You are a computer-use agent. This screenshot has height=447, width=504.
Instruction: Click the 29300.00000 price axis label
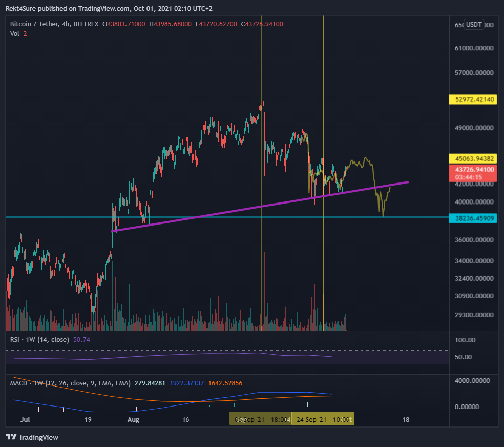474,315
